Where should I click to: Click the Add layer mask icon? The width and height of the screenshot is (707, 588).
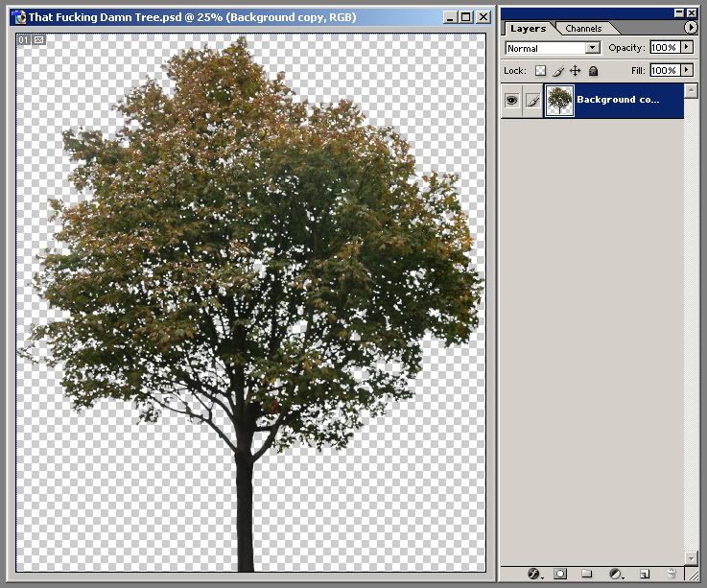pos(560,574)
